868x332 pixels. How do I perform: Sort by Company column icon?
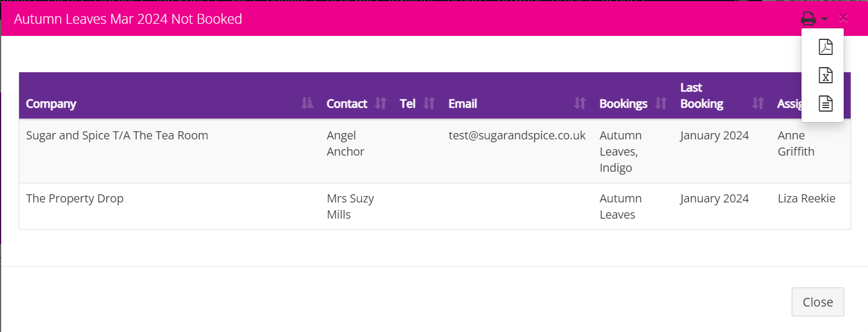(x=307, y=103)
